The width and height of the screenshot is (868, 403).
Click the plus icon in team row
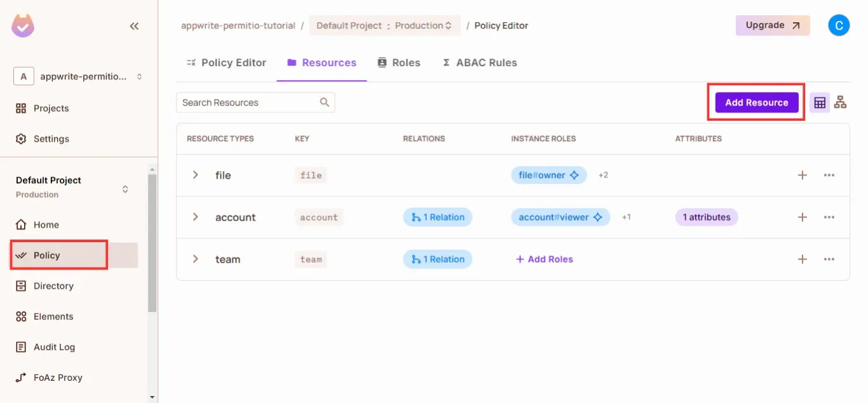tap(803, 259)
